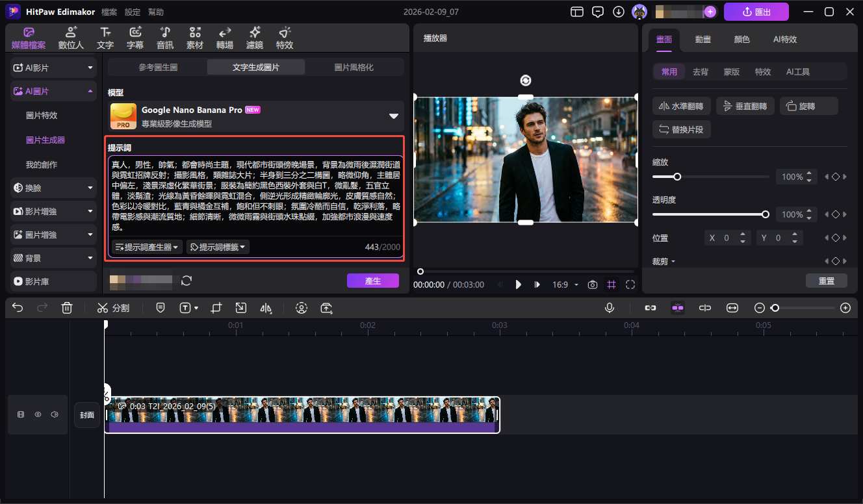
Task: Hide the track using the eye visibility toggle
Action: coord(37,414)
